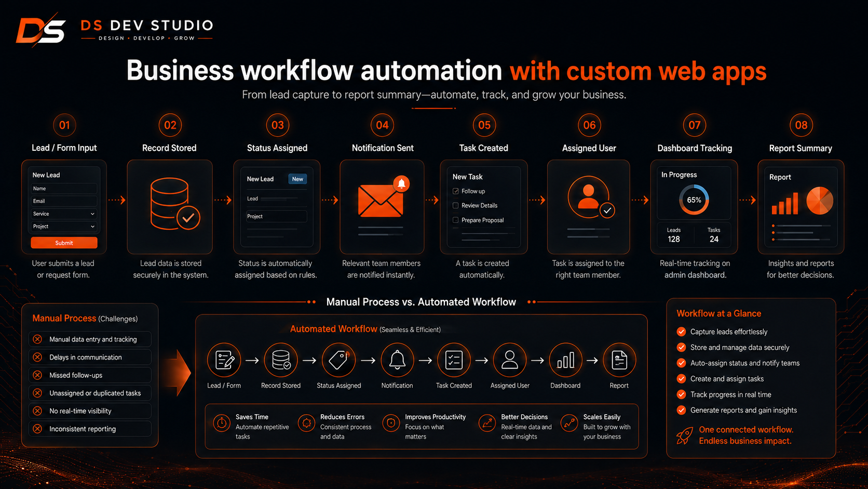Click the Dashboard bar chart workflow icon
868x489 pixels.
[x=565, y=360]
